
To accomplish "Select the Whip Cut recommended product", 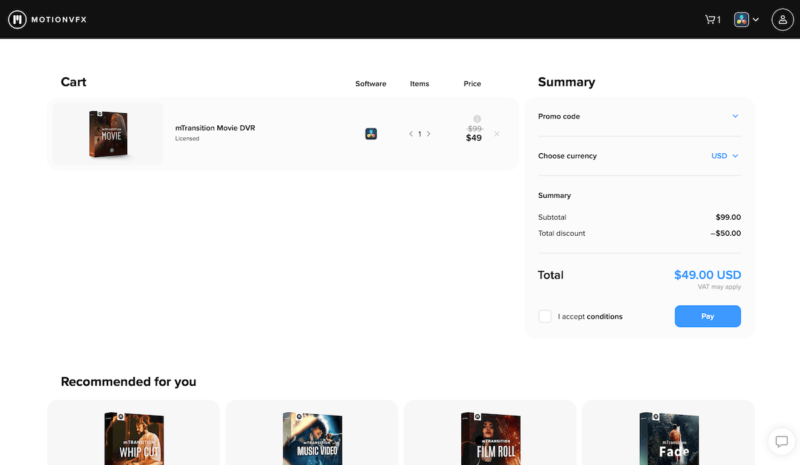I will pyautogui.click(x=133, y=435).
